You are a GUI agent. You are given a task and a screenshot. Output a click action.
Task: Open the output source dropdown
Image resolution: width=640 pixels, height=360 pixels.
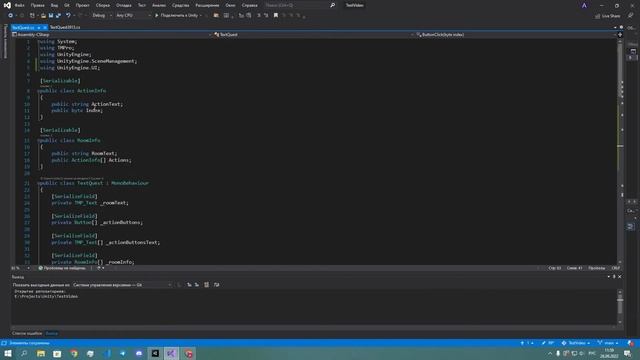pos(122,285)
